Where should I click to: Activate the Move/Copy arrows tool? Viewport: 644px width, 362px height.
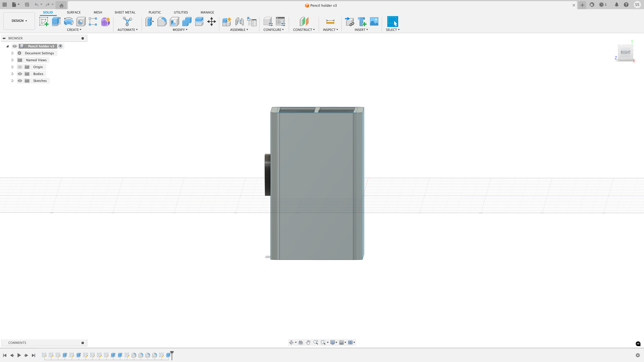point(211,22)
